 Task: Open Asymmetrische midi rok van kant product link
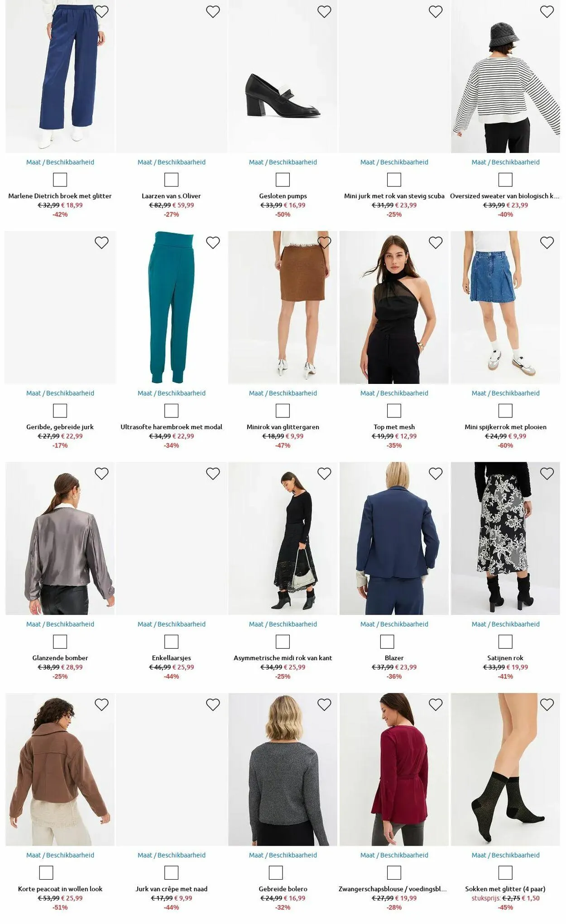pyautogui.click(x=283, y=658)
